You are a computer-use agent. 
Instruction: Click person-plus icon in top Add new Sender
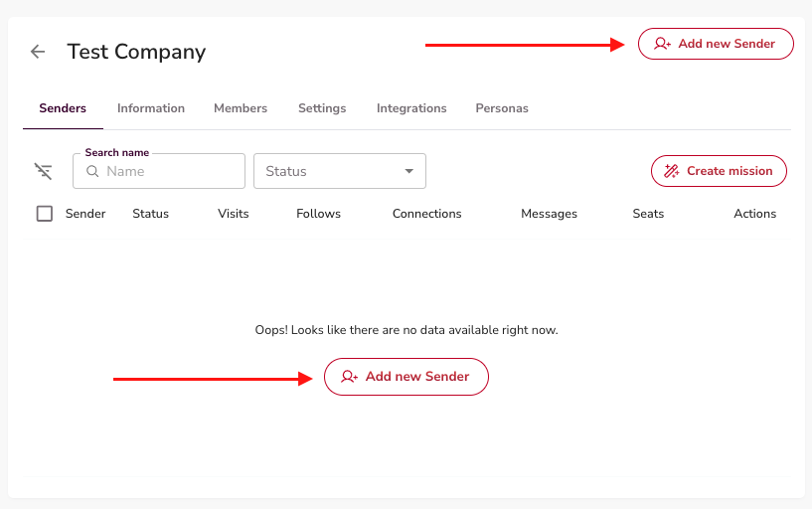(x=662, y=44)
